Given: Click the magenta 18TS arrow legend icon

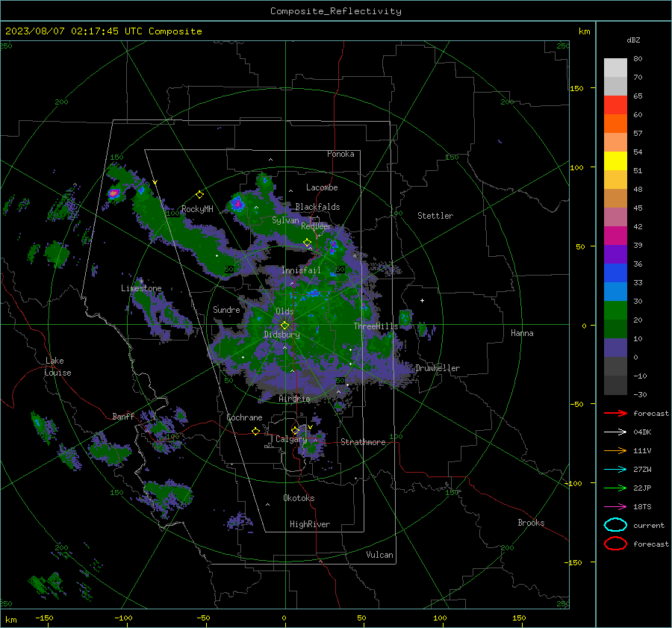Looking at the screenshot, I should pyautogui.click(x=615, y=507).
